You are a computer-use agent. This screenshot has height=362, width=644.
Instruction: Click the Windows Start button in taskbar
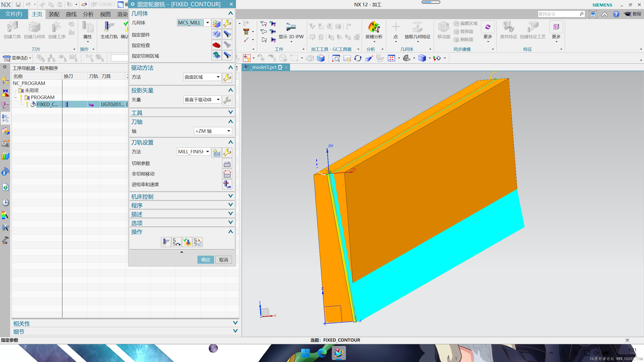(305, 353)
